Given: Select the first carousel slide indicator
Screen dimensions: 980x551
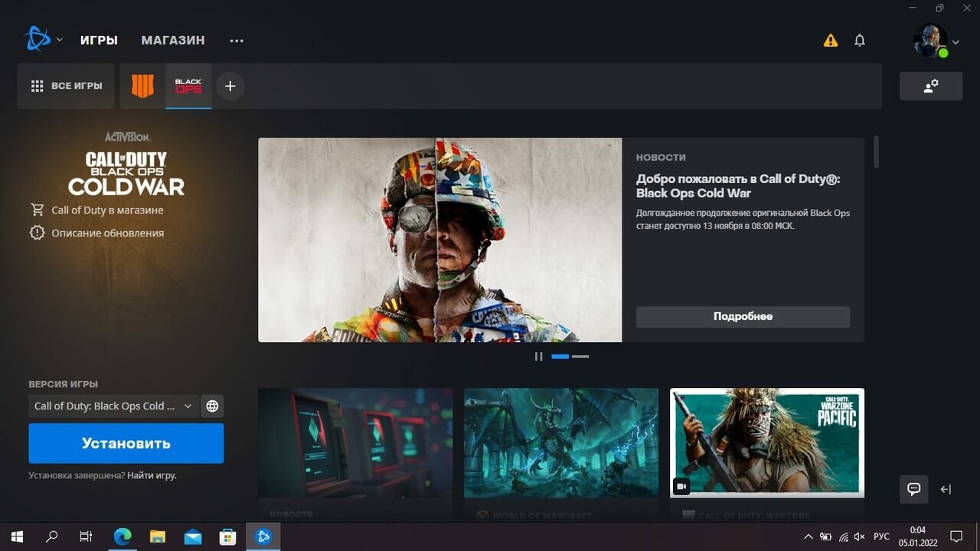Looking at the screenshot, I should (560, 357).
